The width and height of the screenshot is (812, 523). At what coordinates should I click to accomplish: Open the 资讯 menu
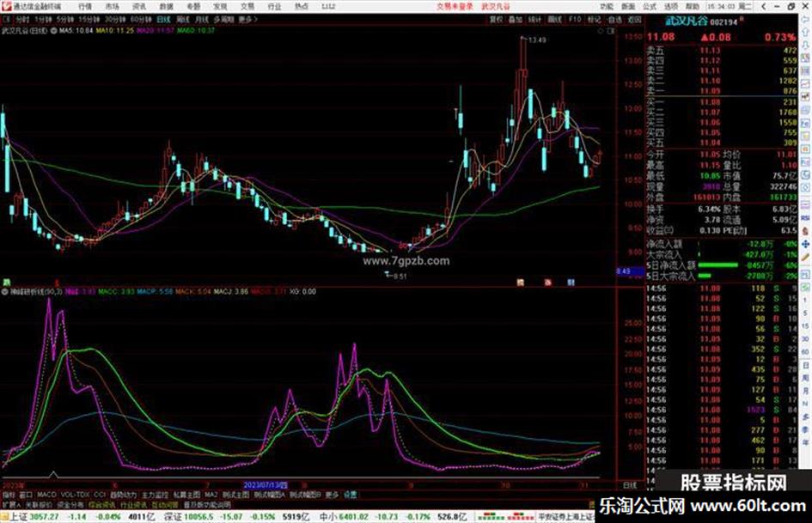[x=139, y=6]
